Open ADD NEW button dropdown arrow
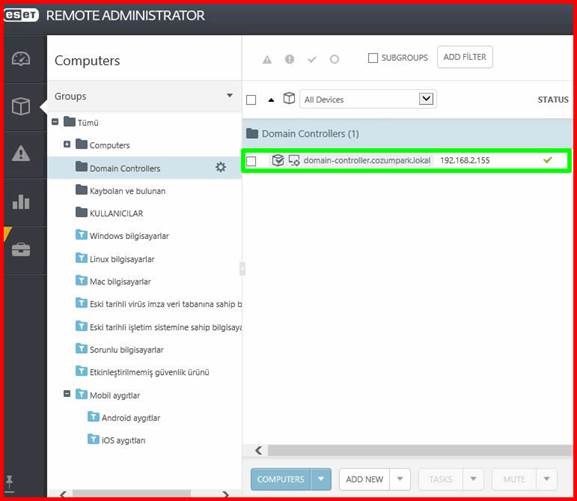Viewport: 577px width, 501px height. pyautogui.click(x=400, y=479)
